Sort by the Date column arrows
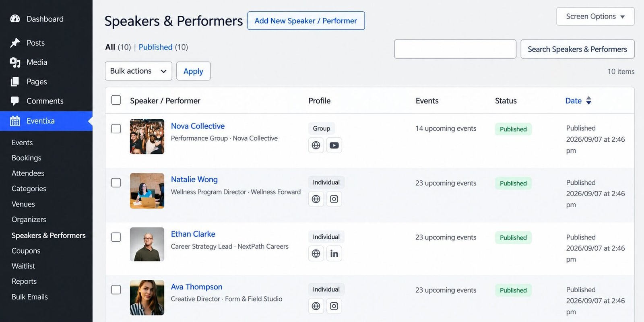Image resolution: width=644 pixels, height=322 pixels. click(x=588, y=101)
